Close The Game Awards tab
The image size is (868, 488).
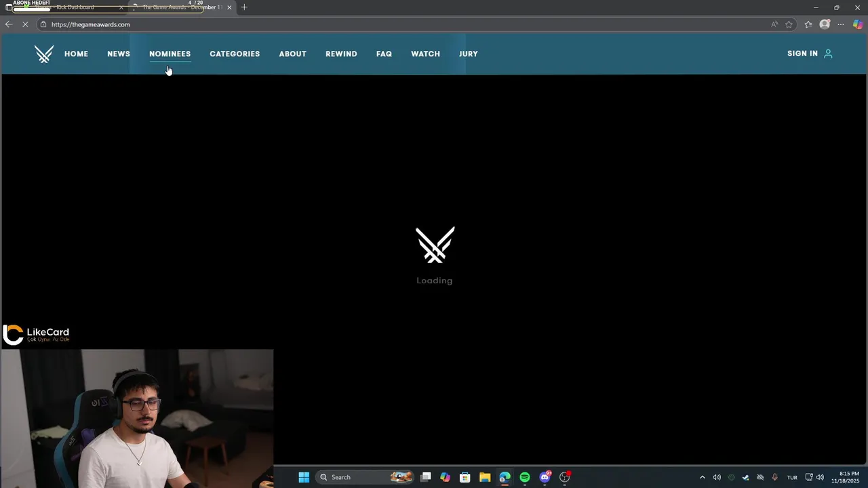pyautogui.click(x=229, y=7)
